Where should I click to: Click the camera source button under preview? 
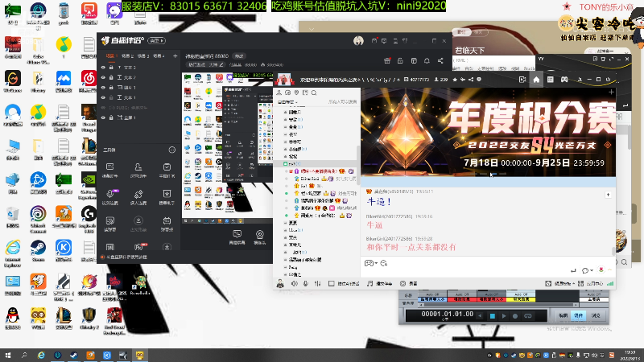tap(260, 237)
